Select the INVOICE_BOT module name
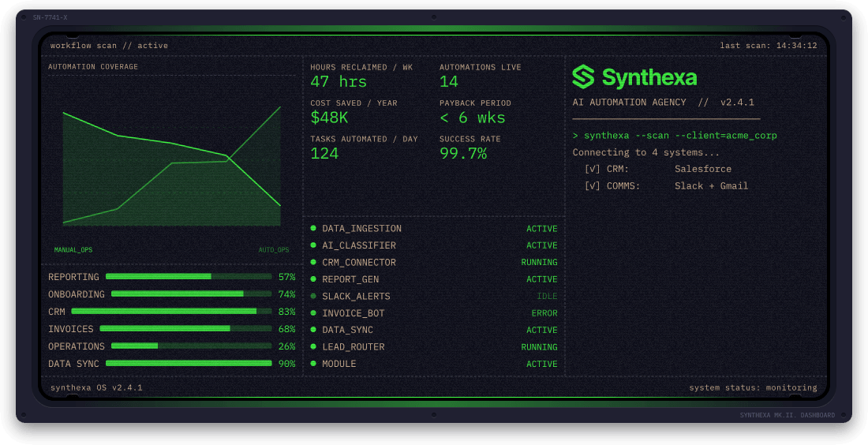The height and width of the screenshot is (445, 868). click(354, 313)
